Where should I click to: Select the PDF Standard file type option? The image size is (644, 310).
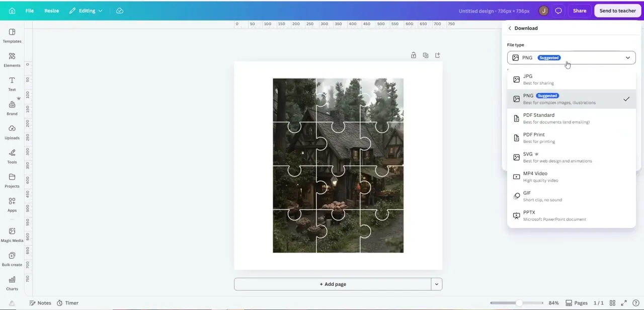click(572, 118)
